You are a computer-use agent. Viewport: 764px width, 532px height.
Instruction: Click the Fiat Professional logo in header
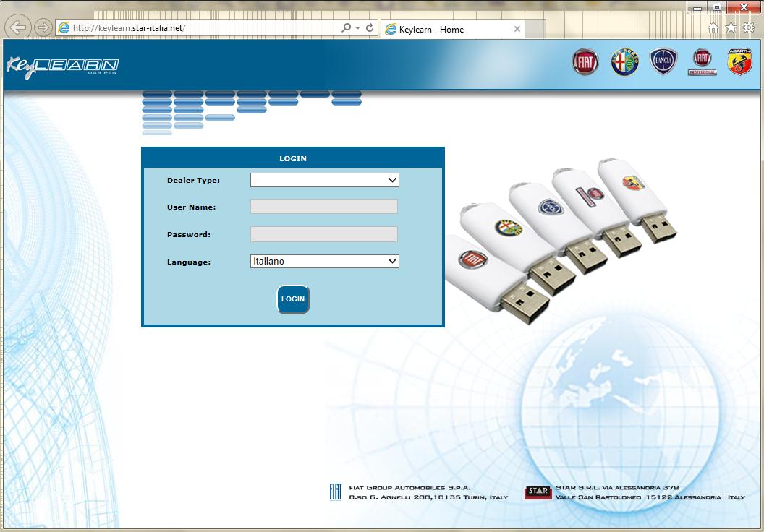tap(702, 62)
